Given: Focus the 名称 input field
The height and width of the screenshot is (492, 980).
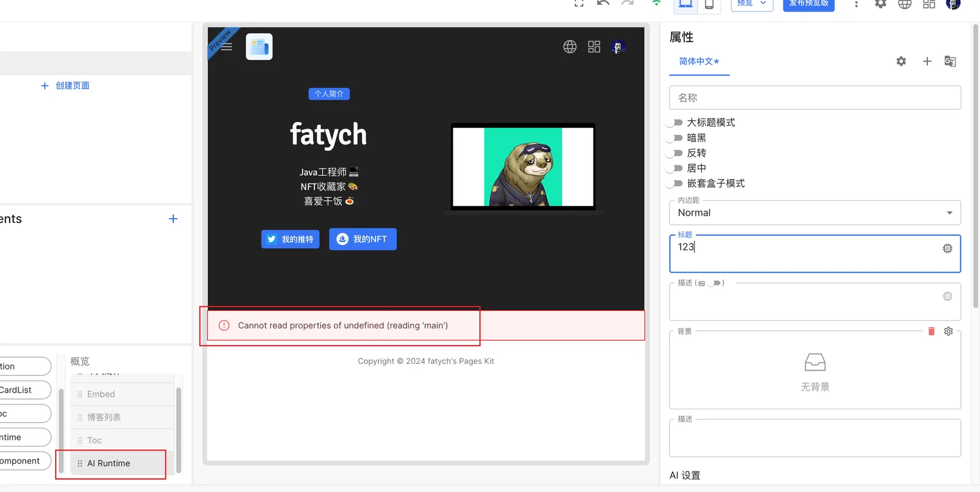Looking at the screenshot, I should pos(815,97).
